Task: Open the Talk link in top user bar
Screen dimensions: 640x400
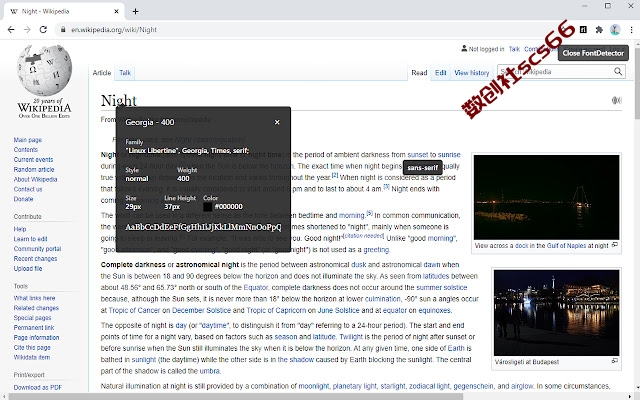Action: [514, 49]
